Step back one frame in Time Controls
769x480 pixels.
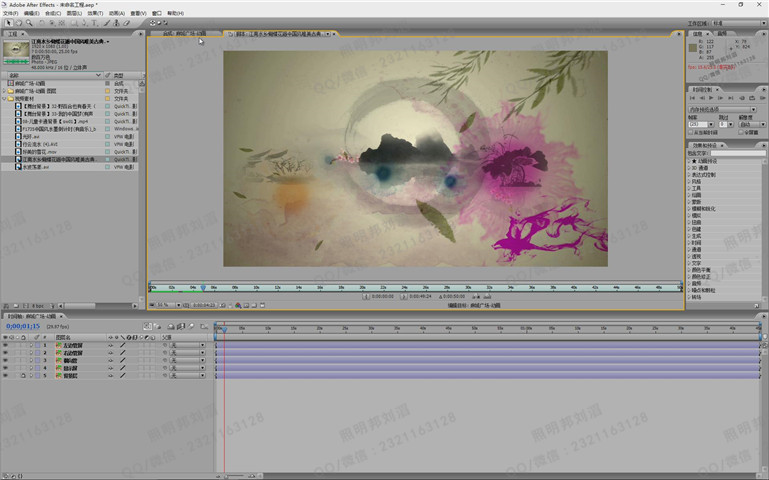pyautogui.click(x=702, y=98)
